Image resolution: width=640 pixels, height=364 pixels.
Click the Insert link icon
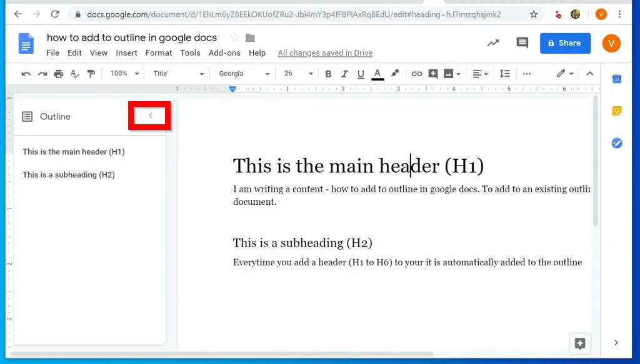(x=416, y=74)
